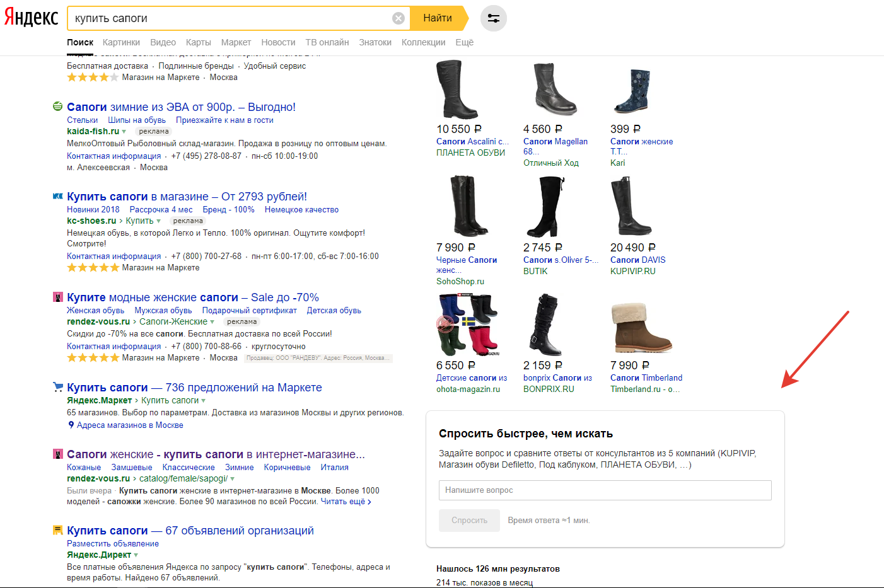The height and width of the screenshot is (588, 884).
Task: Expand the kaida-fish.ru dropdown arrow
Action: 124,132
